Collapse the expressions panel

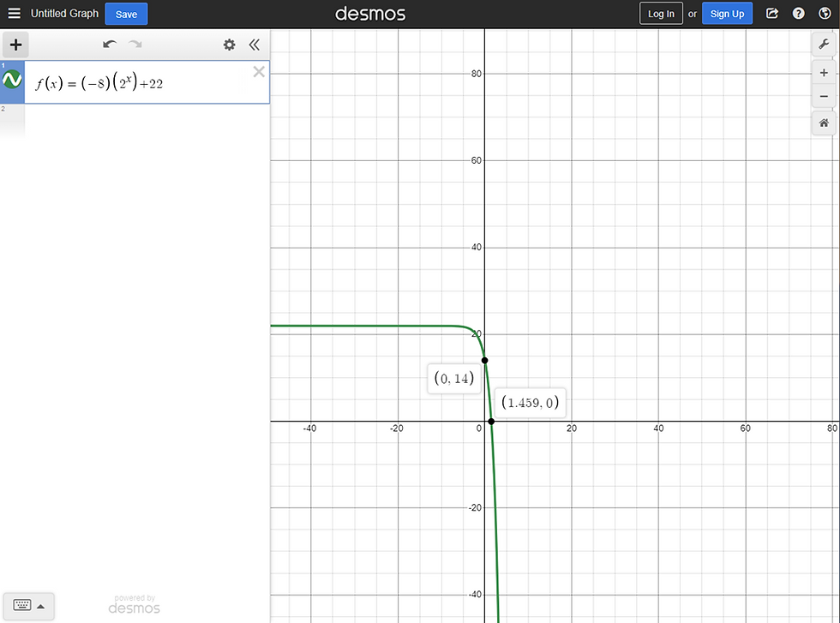[x=255, y=45]
